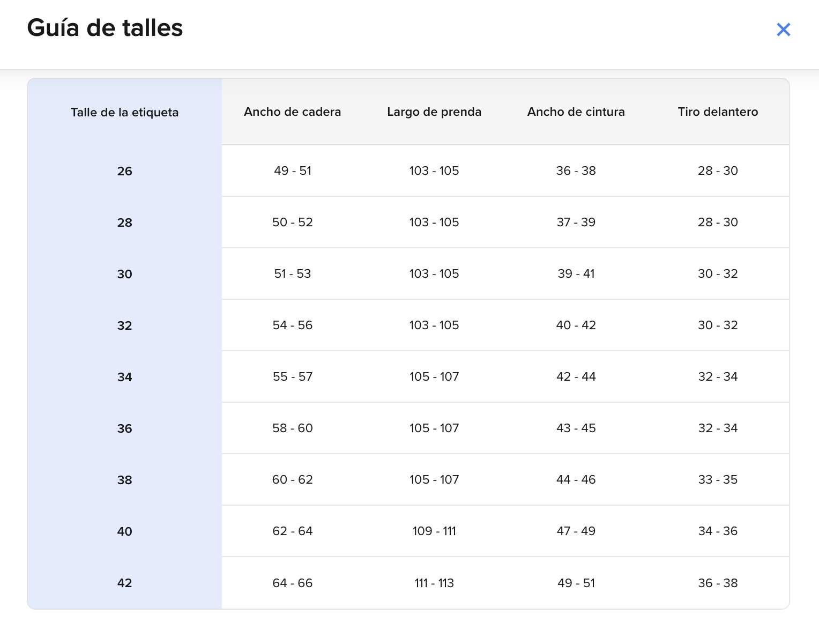Select size 36 row label
819x644 pixels.
(x=124, y=428)
